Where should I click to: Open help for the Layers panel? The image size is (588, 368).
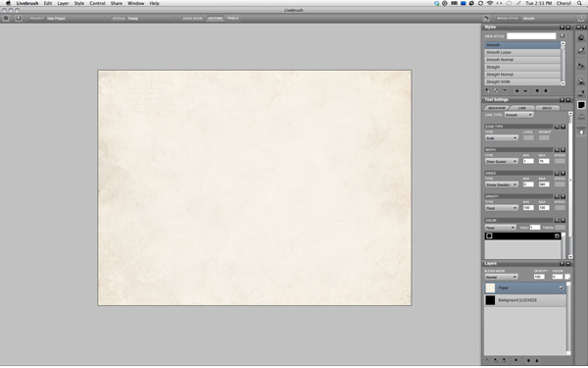(x=562, y=264)
